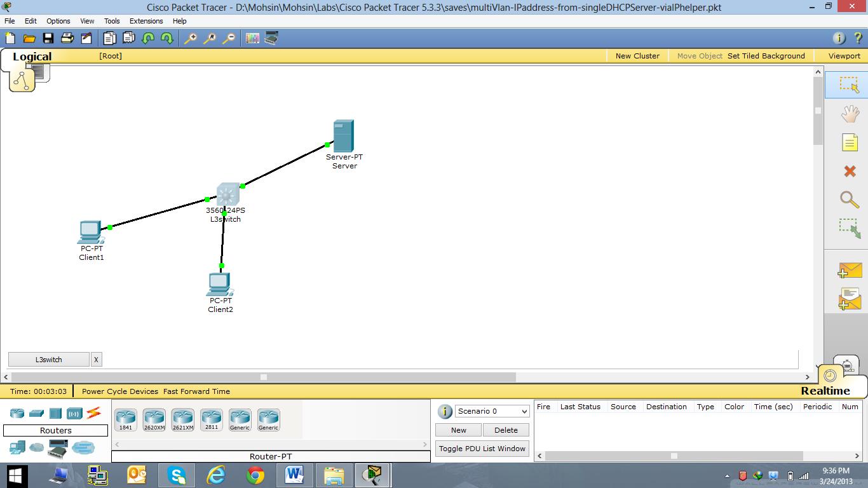Select the End Devices category icon

(17, 447)
